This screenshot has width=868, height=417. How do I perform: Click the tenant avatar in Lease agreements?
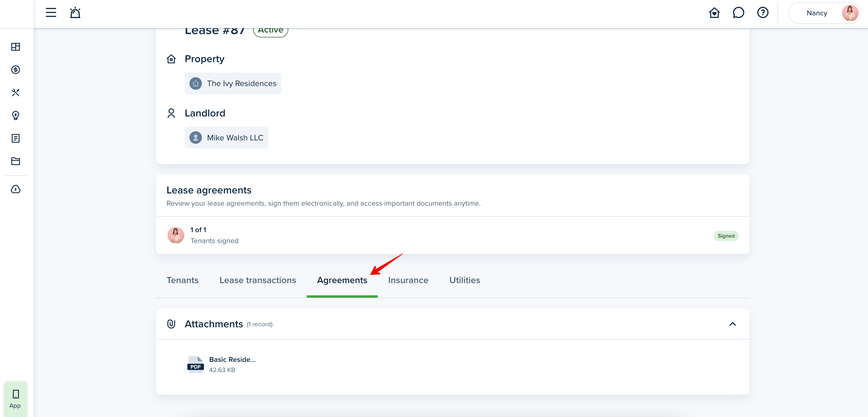176,235
